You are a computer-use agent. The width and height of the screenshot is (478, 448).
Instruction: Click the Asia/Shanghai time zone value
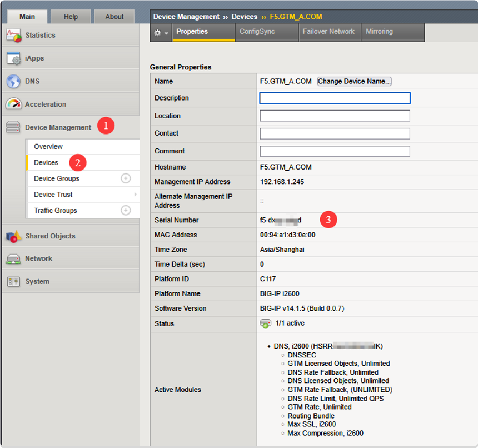[x=282, y=250]
